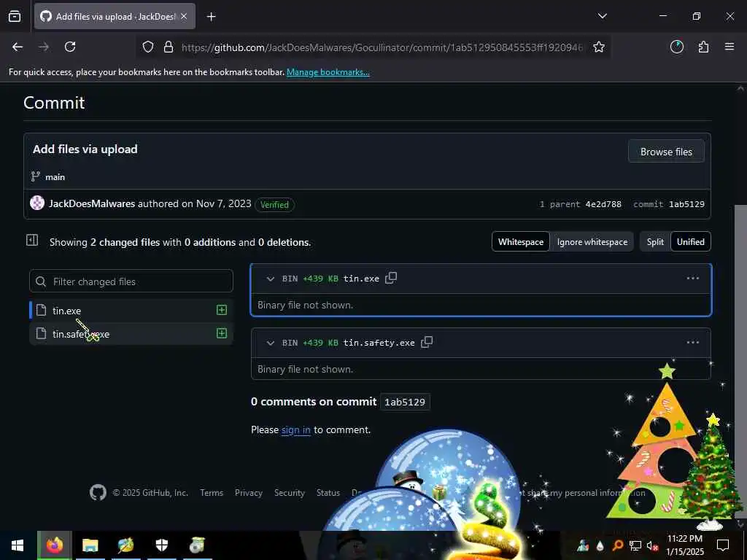This screenshot has width=747, height=560.
Task: Open the Firefox hamburger menu
Action: click(x=729, y=47)
